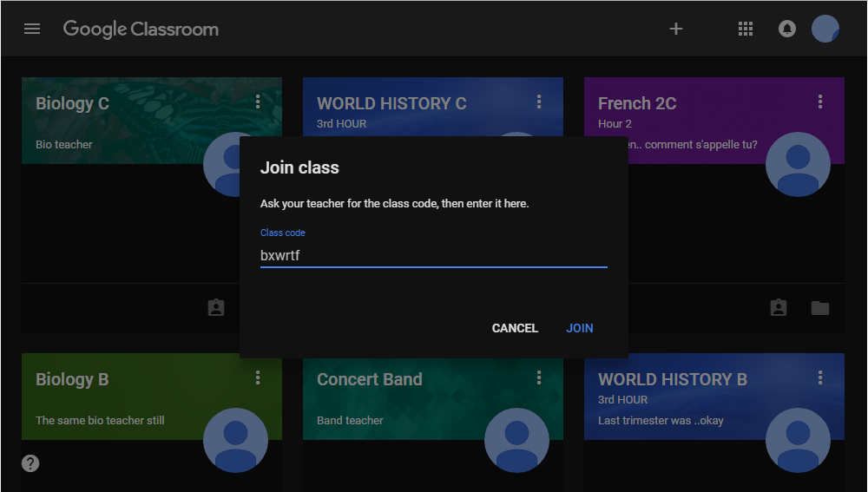This screenshot has height=492, width=868.
Task: Click the JOIN button in dialog
Action: pos(580,328)
